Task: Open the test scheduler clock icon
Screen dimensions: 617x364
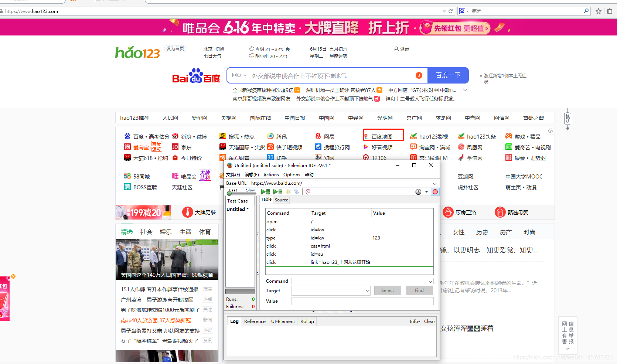Action: point(418,192)
